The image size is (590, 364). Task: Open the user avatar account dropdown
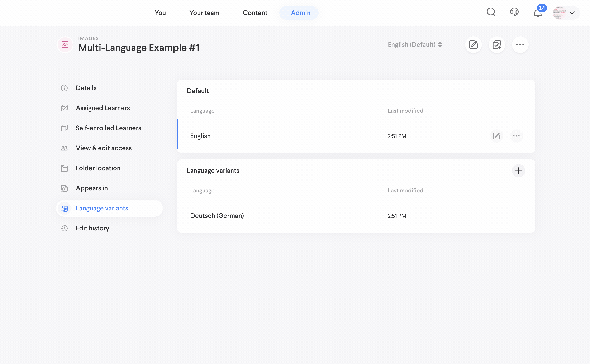click(566, 13)
